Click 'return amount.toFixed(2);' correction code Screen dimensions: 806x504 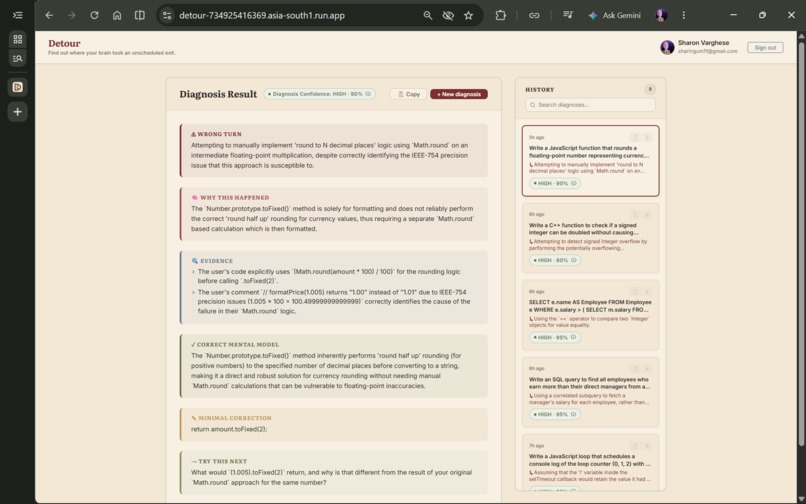pyautogui.click(x=229, y=429)
